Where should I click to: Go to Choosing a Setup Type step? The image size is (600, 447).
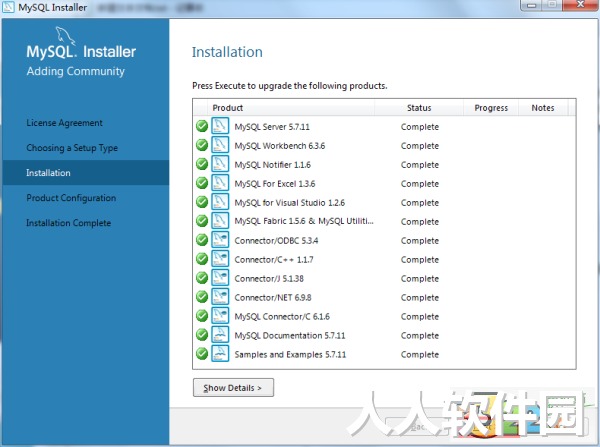pyautogui.click(x=72, y=148)
